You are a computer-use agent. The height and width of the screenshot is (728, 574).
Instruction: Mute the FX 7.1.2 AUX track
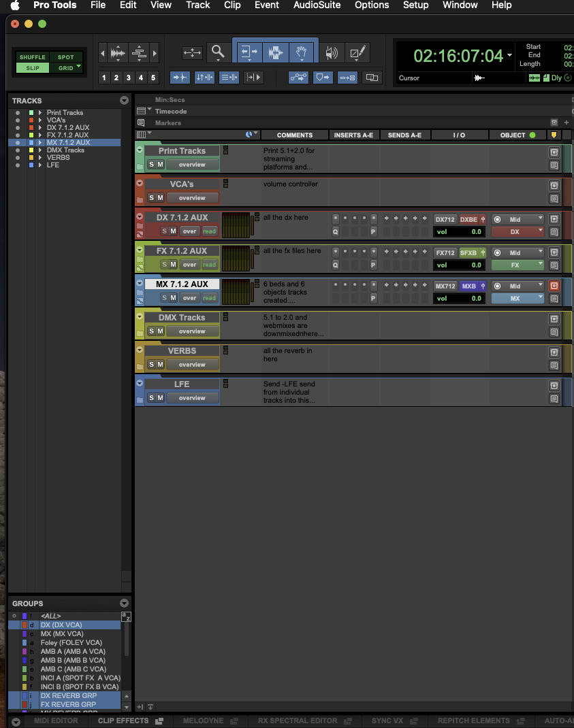click(173, 265)
